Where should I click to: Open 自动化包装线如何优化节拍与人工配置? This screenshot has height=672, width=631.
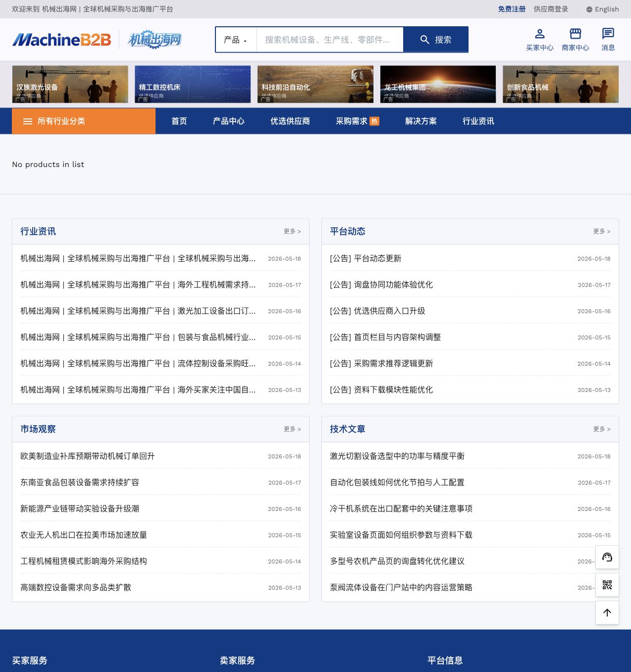coord(397,483)
